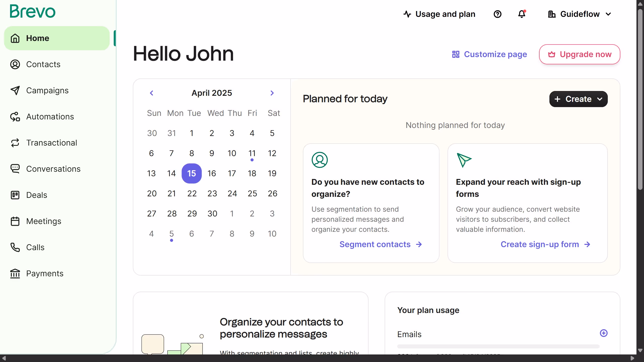The image size is (644, 362).
Task: Open Meetings in the sidebar menu
Action: point(44,221)
